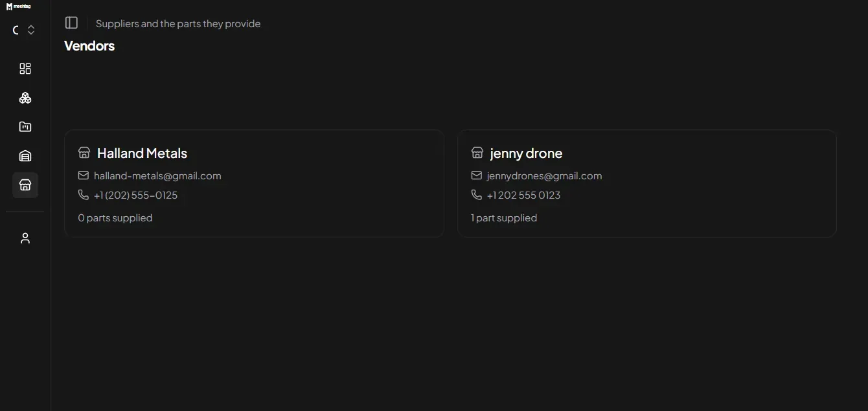Open the Halland Metals vendor card

click(254, 183)
